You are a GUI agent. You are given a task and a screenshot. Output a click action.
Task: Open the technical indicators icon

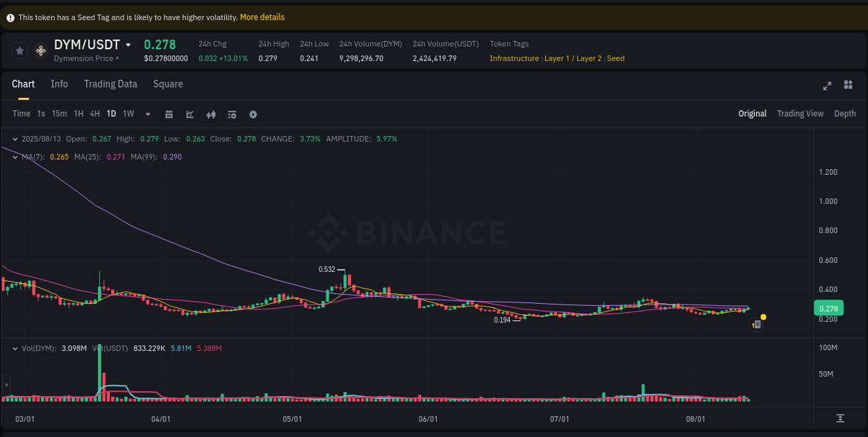pyautogui.click(x=232, y=114)
